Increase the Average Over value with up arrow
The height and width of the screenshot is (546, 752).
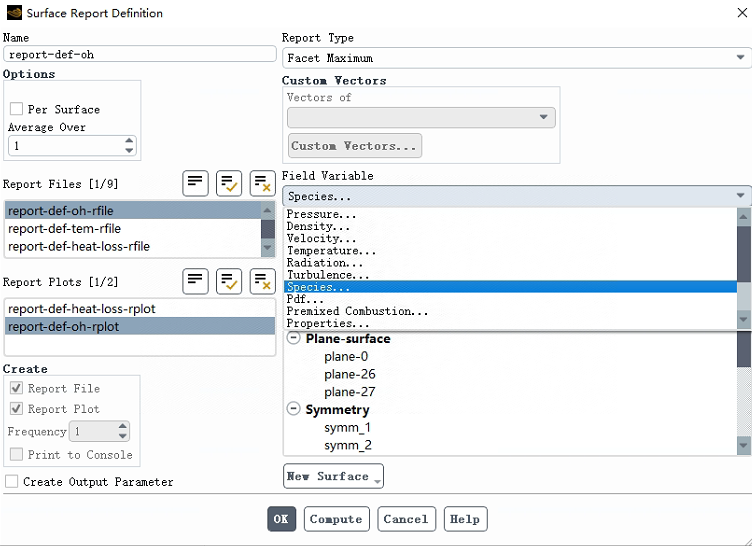click(129, 141)
